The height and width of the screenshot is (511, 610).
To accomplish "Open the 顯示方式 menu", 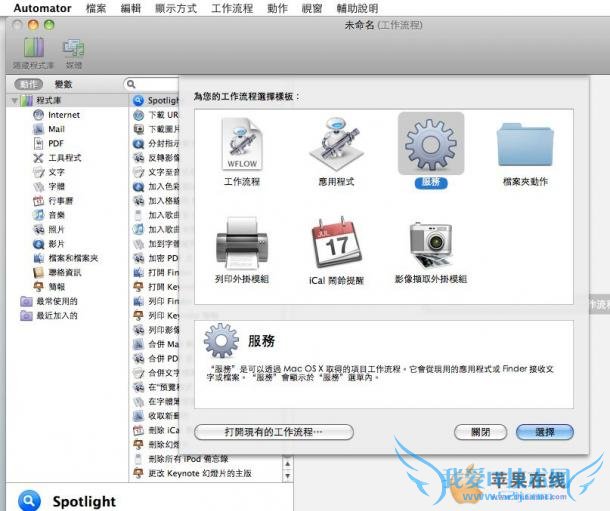I will (175, 8).
